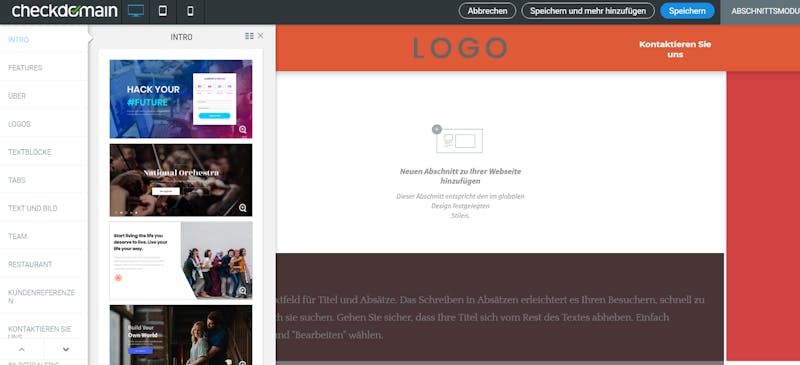Toggle grid view in INTRO panel

click(249, 36)
